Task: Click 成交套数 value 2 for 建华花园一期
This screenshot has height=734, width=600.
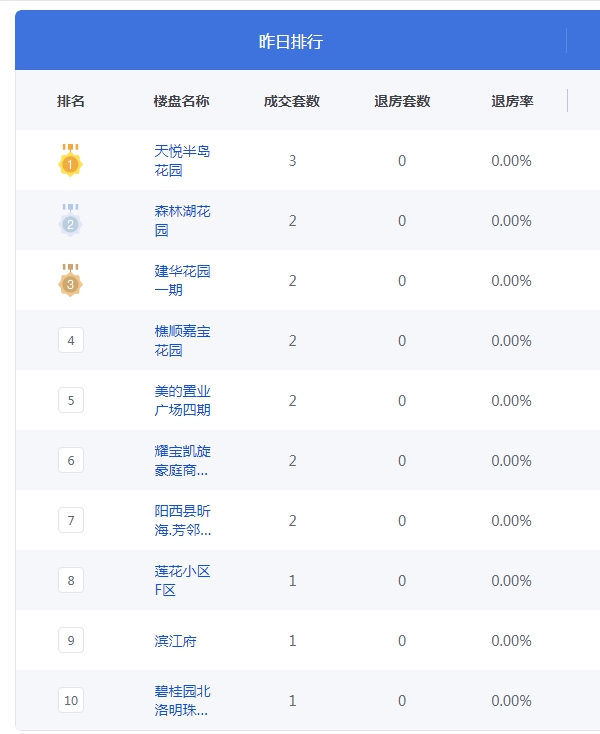Action: coord(293,280)
